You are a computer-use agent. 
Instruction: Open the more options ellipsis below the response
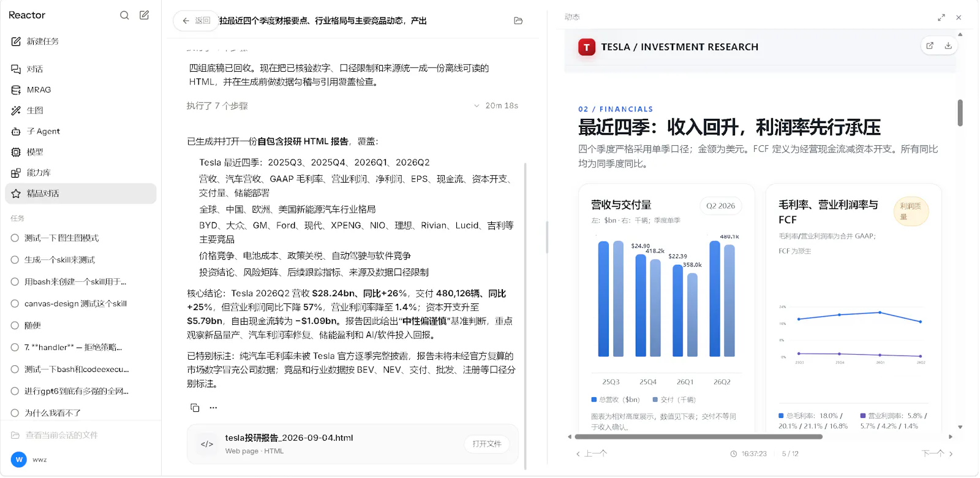(x=213, y=408)
